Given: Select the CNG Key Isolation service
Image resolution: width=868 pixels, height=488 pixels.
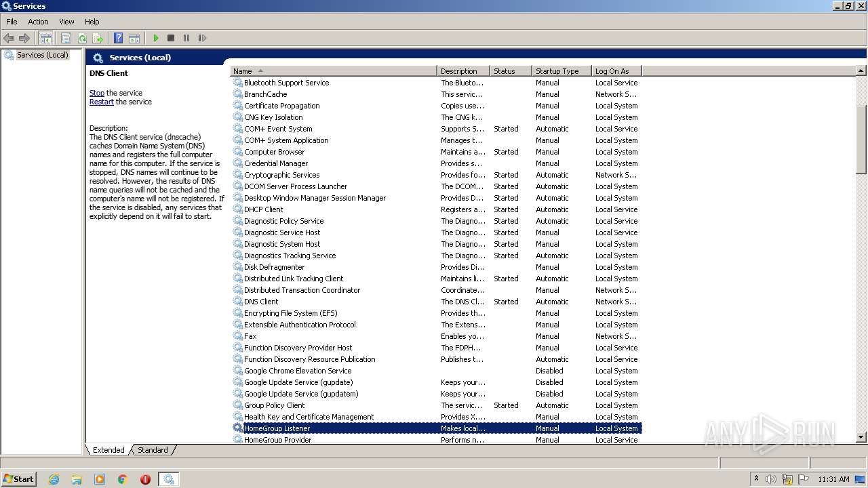Looking at the screenshot, I should 273,117.
